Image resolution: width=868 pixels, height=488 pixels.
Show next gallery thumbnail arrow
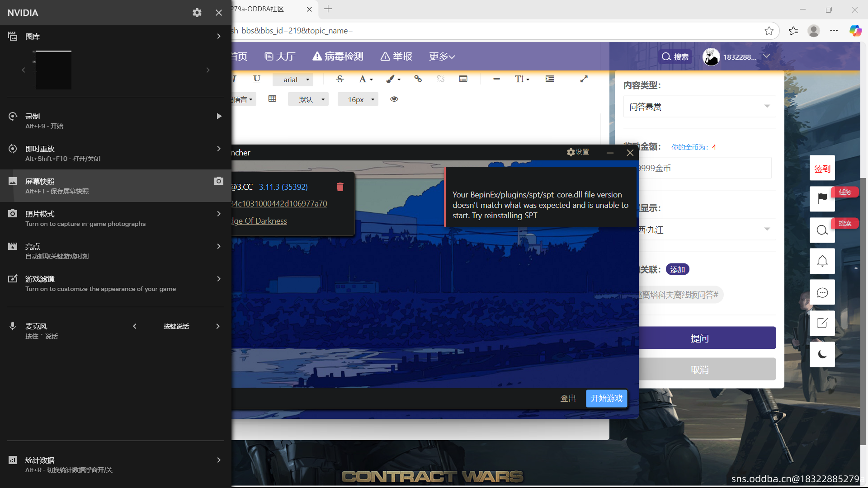[208, 70]
